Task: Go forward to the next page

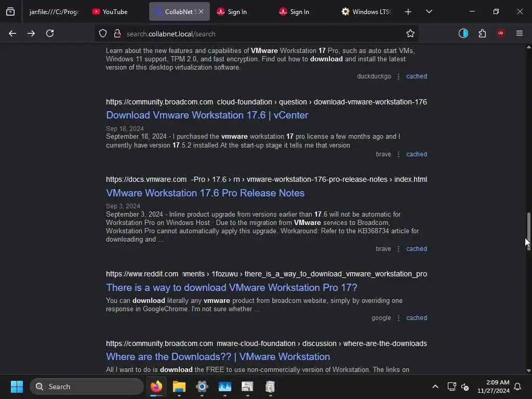Action: point(31,34)
